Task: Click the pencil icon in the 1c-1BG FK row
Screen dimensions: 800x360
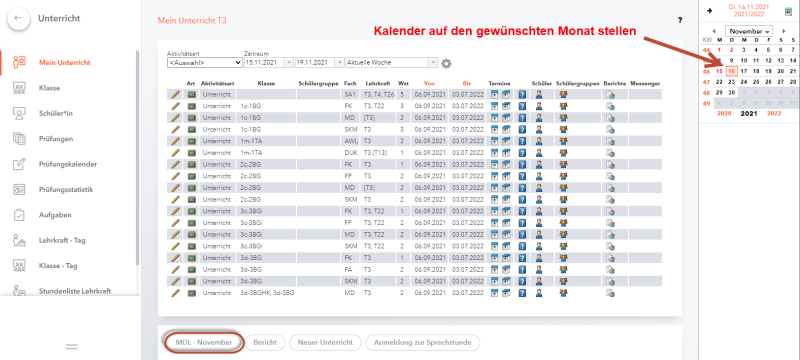Action: [x=176, y=106]
